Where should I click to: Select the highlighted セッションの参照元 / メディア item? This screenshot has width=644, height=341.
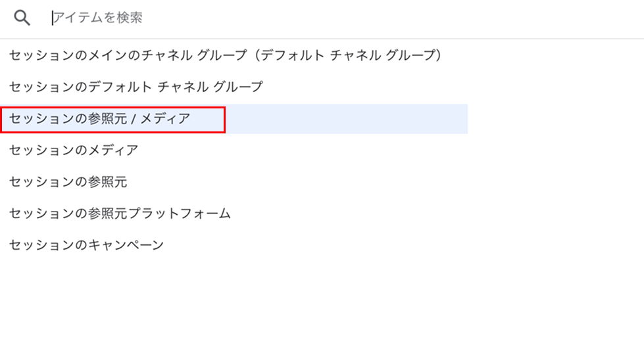tap(234, 118)
